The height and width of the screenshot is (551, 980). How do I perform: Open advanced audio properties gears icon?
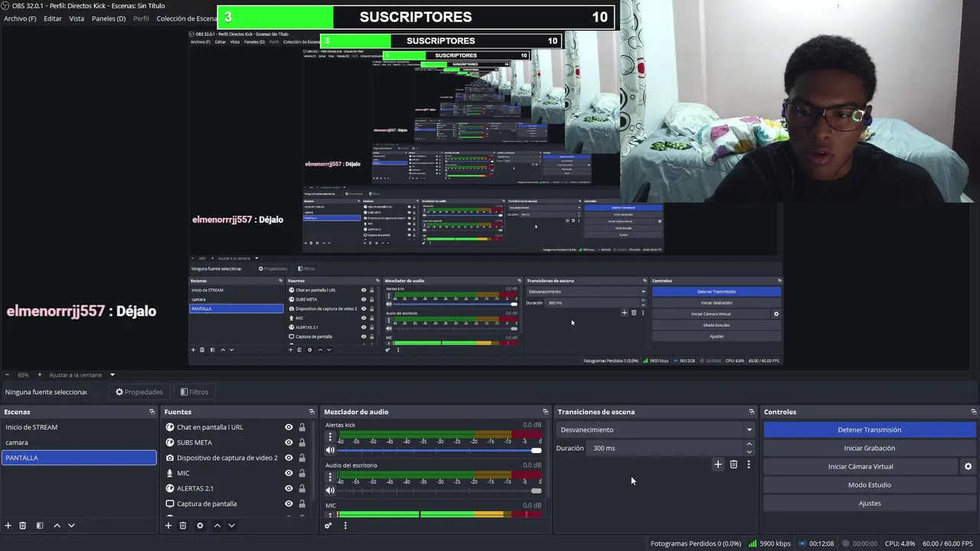point(328,526)
